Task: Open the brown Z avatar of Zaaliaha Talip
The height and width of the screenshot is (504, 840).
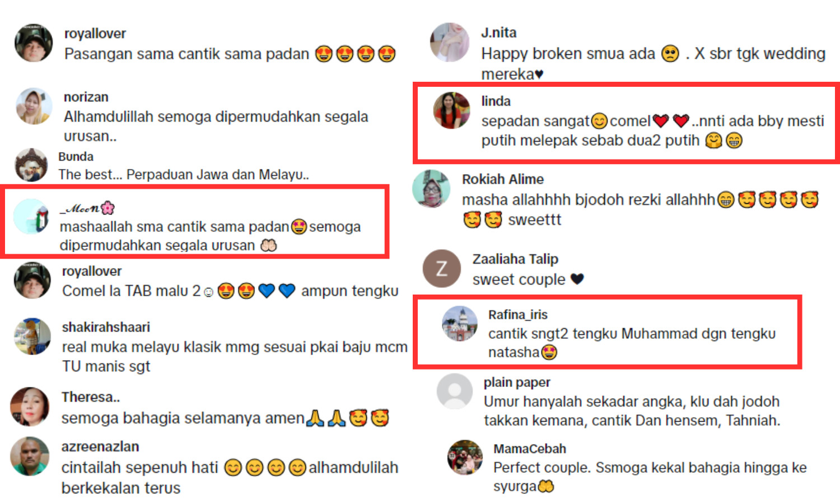Action: tap(441, 268)
